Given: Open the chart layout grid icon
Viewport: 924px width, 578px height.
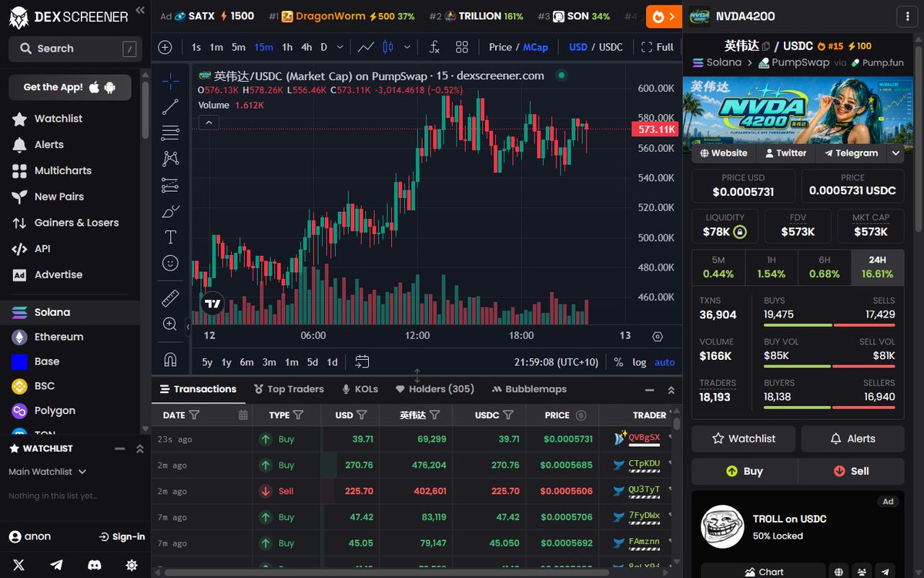Looking at the screenshot, I should point(462,47).
